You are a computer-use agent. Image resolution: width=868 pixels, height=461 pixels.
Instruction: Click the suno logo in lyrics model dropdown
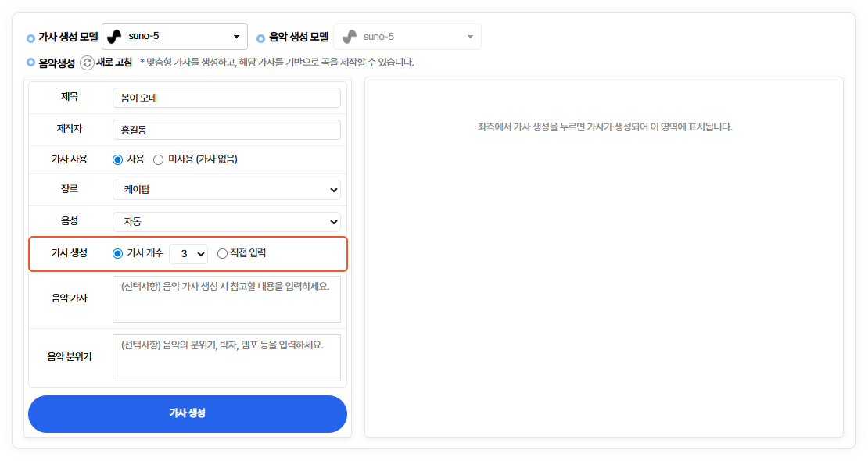[x=115, y=37]
